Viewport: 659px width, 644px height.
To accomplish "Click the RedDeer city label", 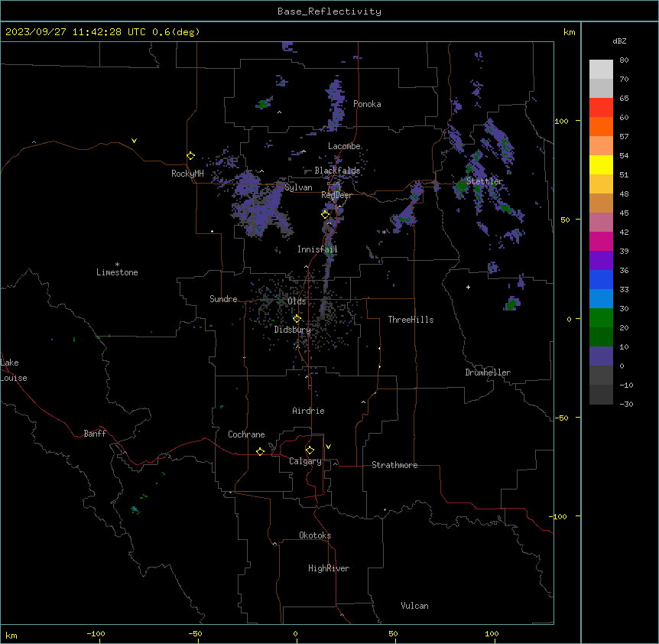I will tap(336, 195).
